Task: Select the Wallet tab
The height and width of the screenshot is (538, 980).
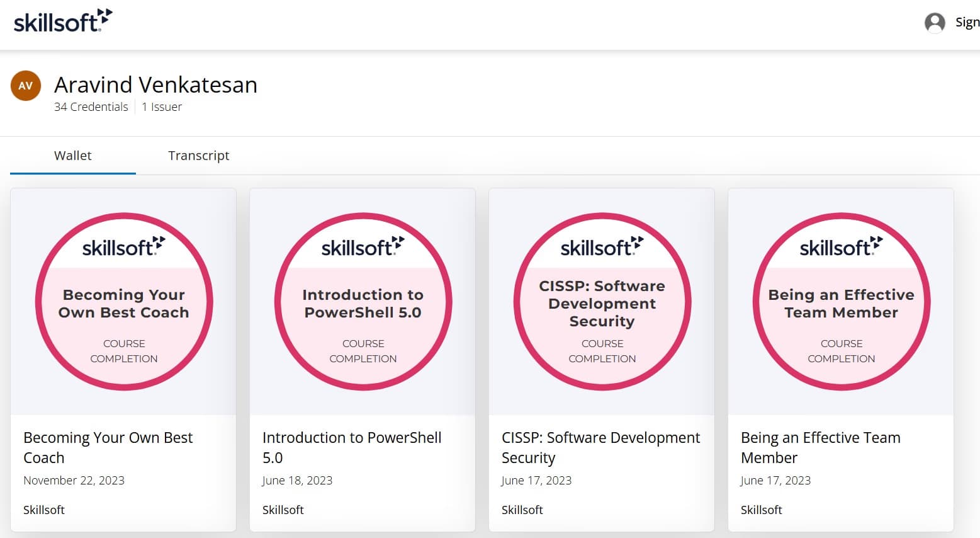Action: [73, 156]
